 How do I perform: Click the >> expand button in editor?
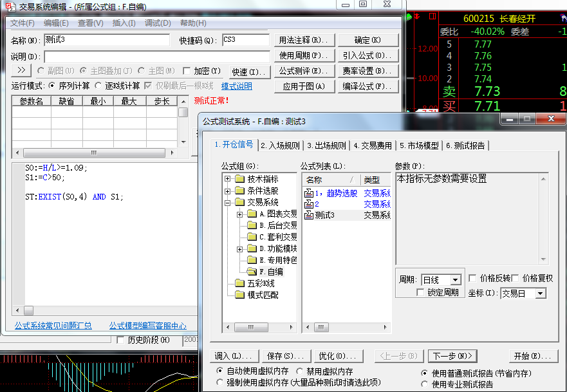[21, 70]
